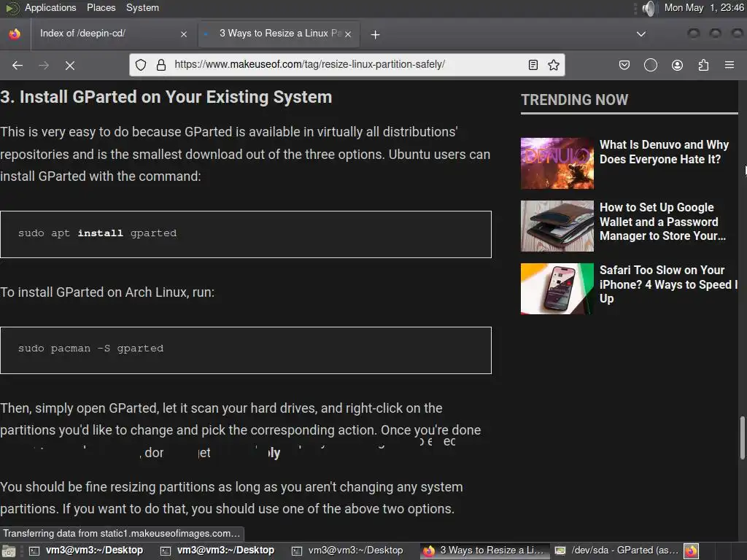Click the padlock site info icon

click(x=161, y=65)
